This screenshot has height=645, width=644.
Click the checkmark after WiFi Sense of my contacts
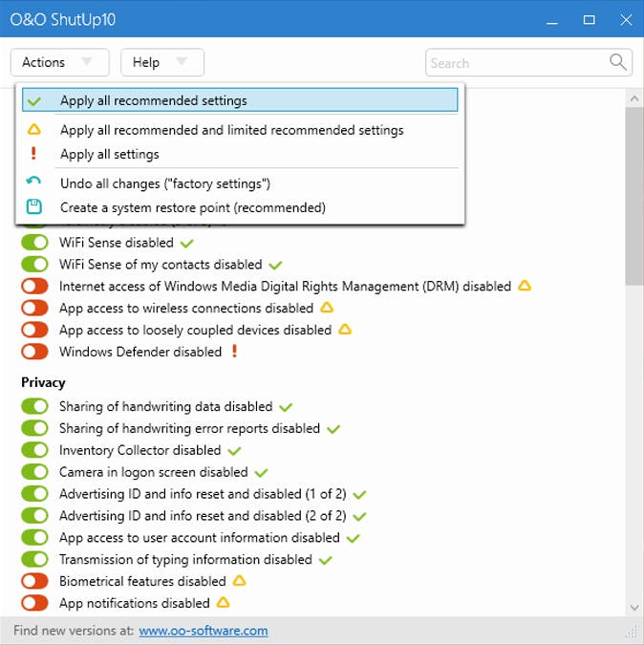[x=275, y=266]
